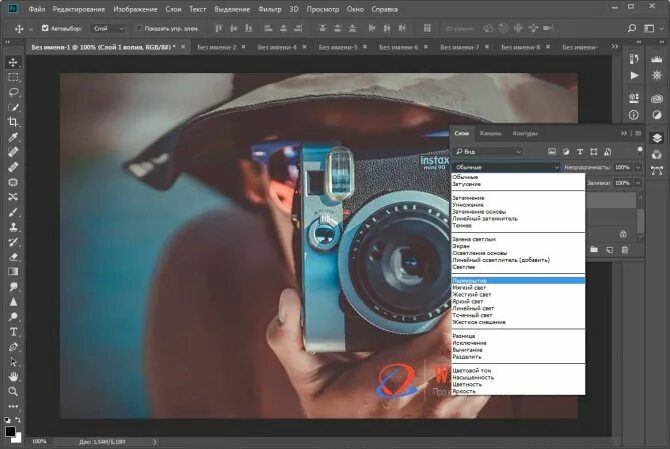The image size is (670, 449).
Task: Choose Перекрытие blend mode
Action: pyautogui.click(x=518, y=281)
